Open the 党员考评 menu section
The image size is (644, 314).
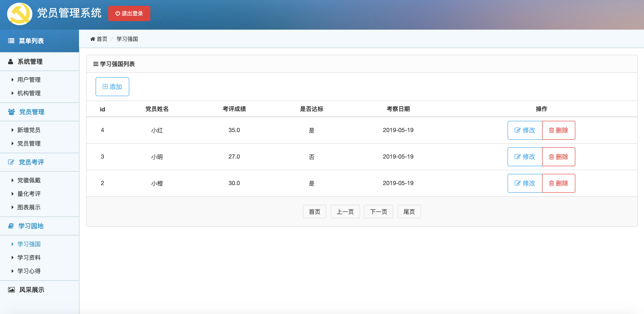(x=39, y=162)
